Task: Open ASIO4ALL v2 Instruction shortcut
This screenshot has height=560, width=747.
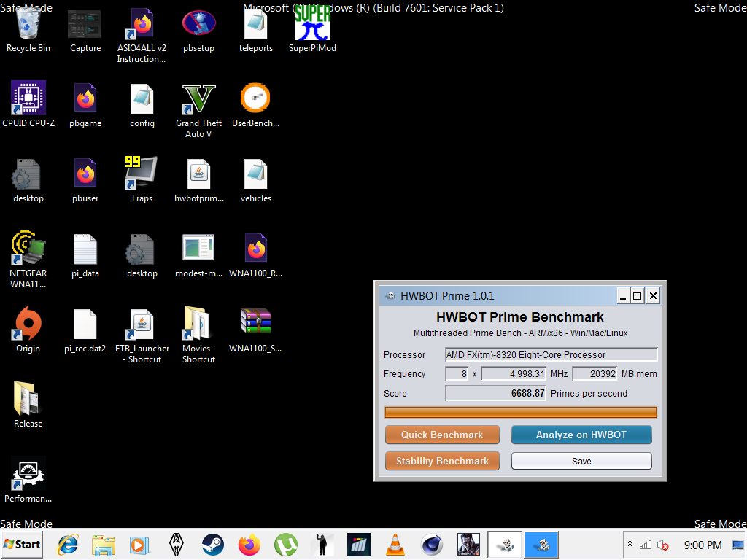Action: tap(142, 36)
